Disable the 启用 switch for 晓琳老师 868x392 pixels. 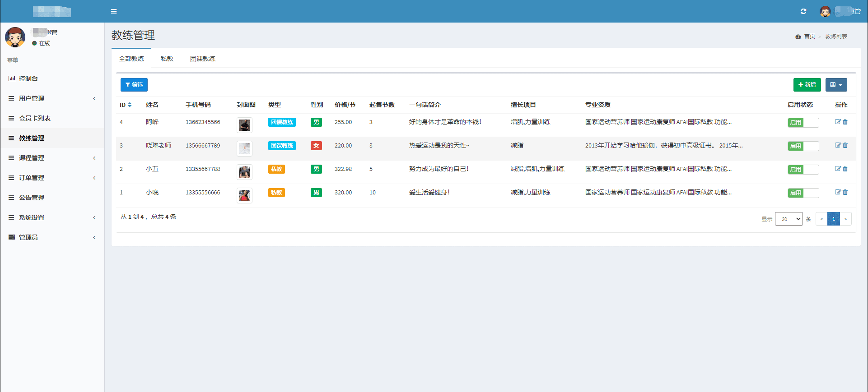tap(803, 146)
